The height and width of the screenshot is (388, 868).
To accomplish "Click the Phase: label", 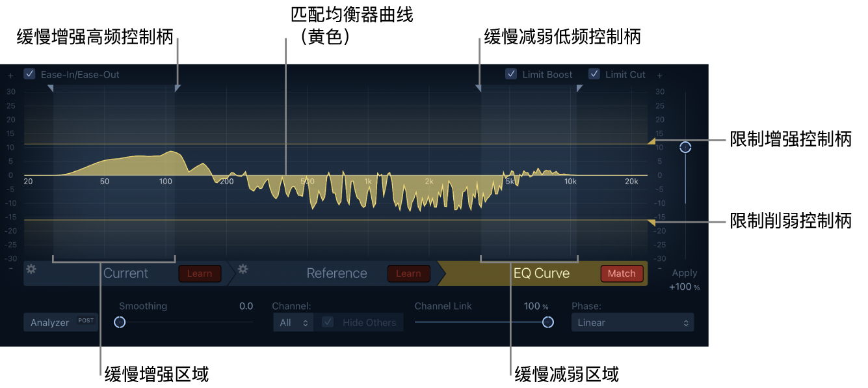I will click(x=586, y=306).
